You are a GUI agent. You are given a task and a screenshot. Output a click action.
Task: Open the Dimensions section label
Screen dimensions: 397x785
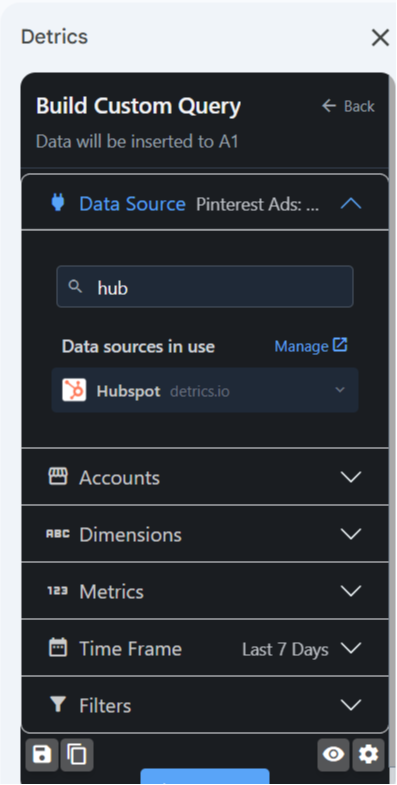point(130,535)
